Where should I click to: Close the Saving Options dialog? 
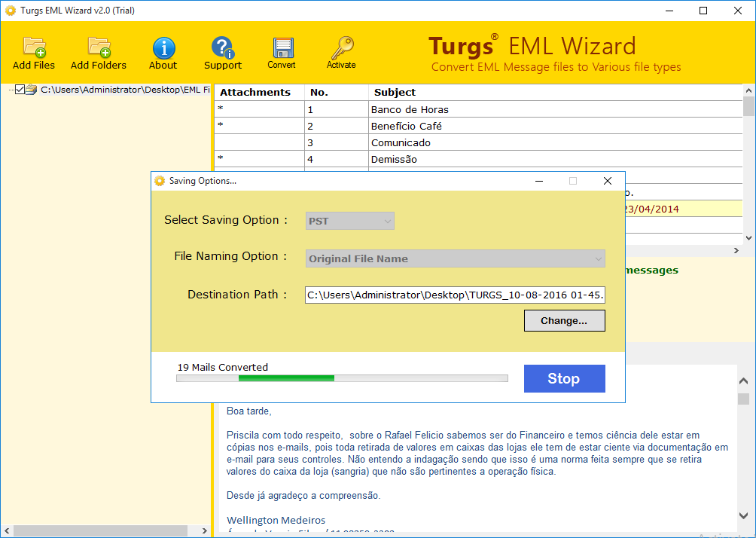pyautogui.click(x=608, y=181)
